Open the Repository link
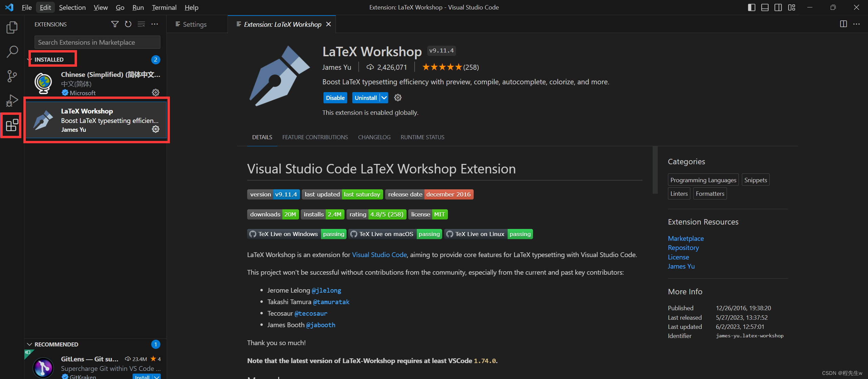 683,248
